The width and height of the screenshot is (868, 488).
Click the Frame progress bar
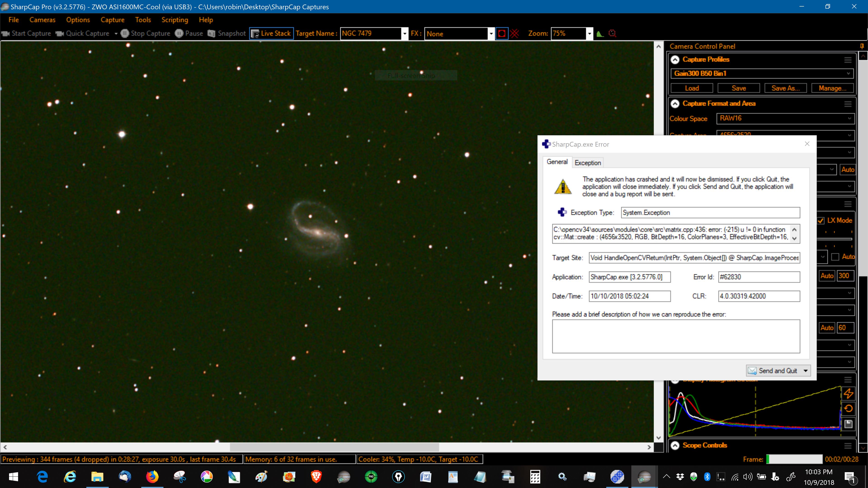(794, 459)
